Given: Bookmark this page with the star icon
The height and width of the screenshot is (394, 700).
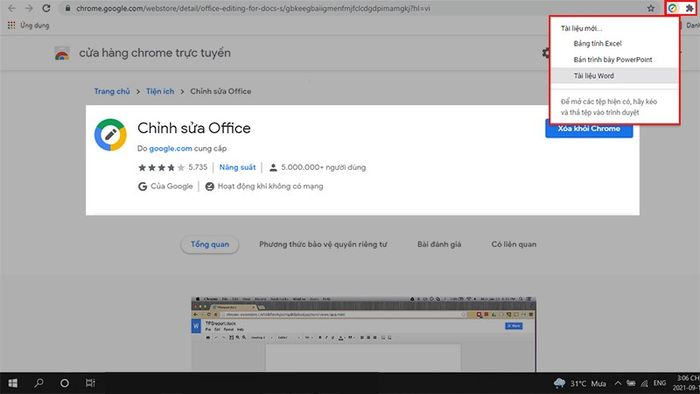Looking at the screenshot, I should point(651,8).
